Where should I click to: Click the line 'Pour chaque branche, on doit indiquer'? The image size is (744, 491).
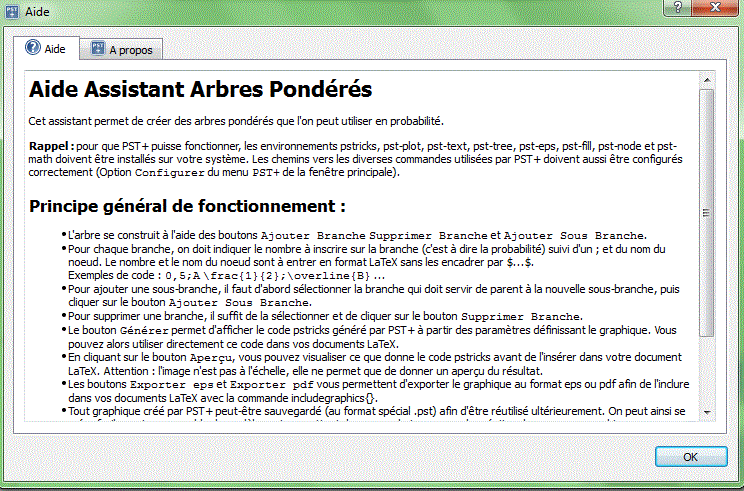point(366,249)
